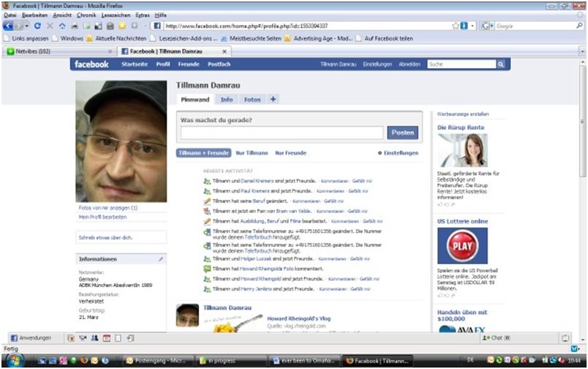The image size is (588, 369).
Task: Open the Info profile tab
Action: tap(227, 99)
